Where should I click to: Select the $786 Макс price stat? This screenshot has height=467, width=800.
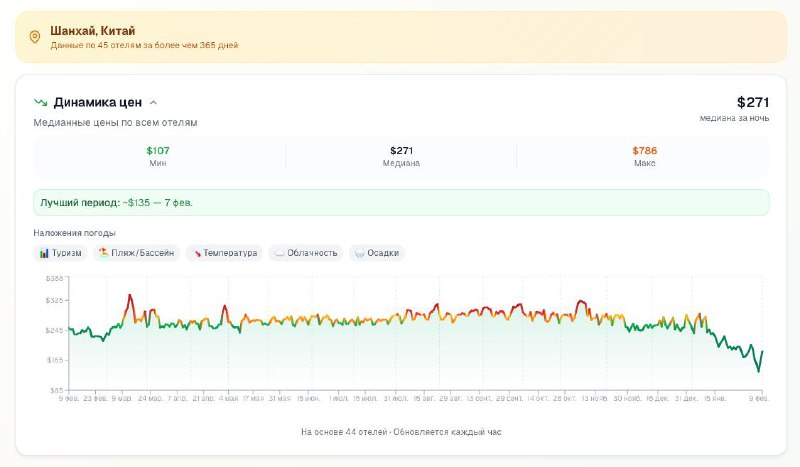tap(644, 156)
